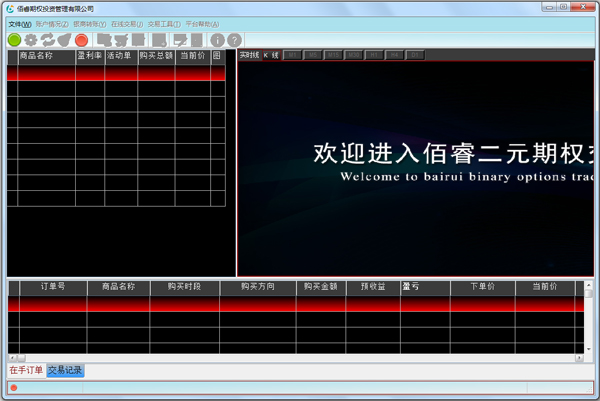Switch to the K线 chart tab
Screen dimensions: 600x401
271,55
